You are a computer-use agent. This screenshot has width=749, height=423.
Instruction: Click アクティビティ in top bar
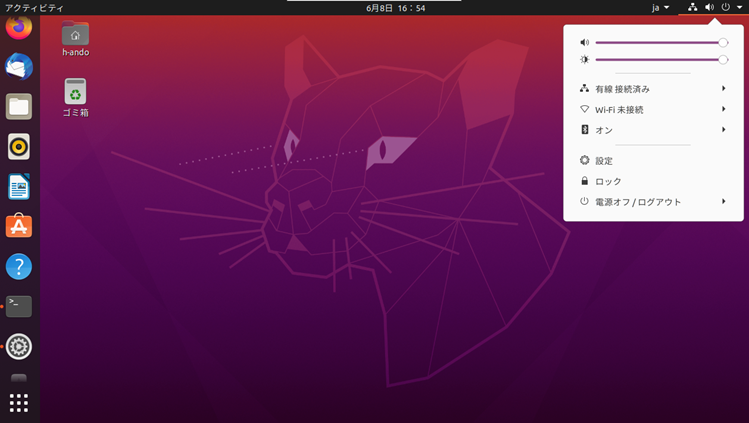pos(34,8)
